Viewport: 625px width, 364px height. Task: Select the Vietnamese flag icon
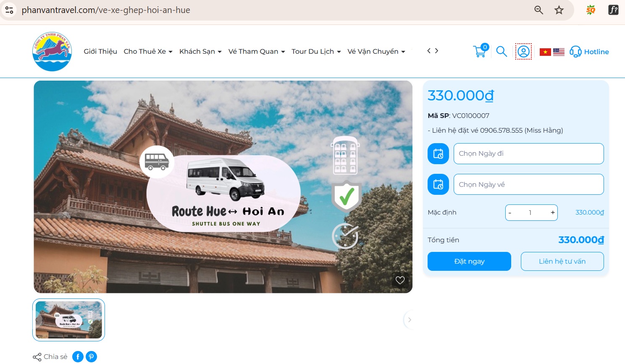(545, 52)
